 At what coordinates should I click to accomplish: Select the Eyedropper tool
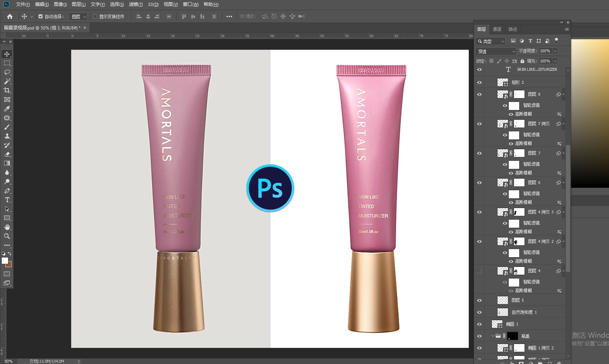tap(7, 109)
